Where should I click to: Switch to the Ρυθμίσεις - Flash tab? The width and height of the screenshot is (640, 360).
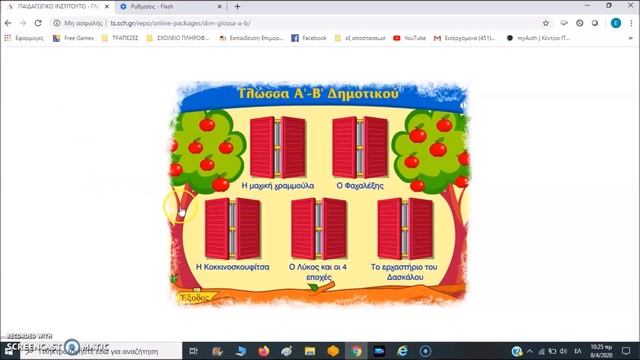(x=170, y=7)
